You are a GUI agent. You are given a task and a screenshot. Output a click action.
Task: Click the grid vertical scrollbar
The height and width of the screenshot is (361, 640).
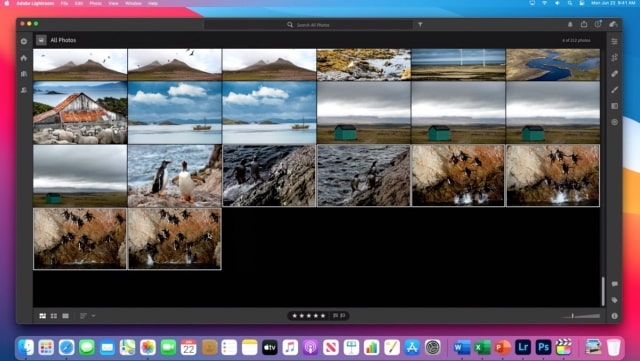[x=603, y=291]
